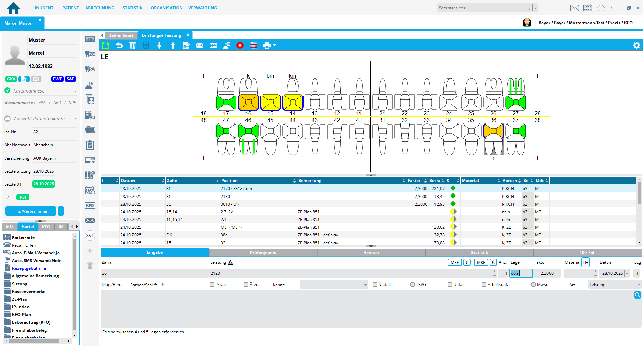Open the Art dropdown showing Leistung

click(638, 285)
